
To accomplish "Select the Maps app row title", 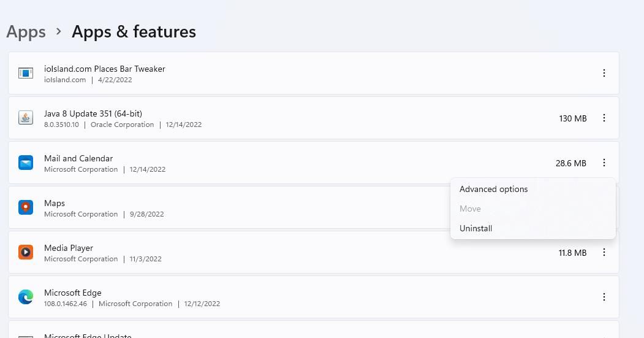I will [x=55, y=203].
